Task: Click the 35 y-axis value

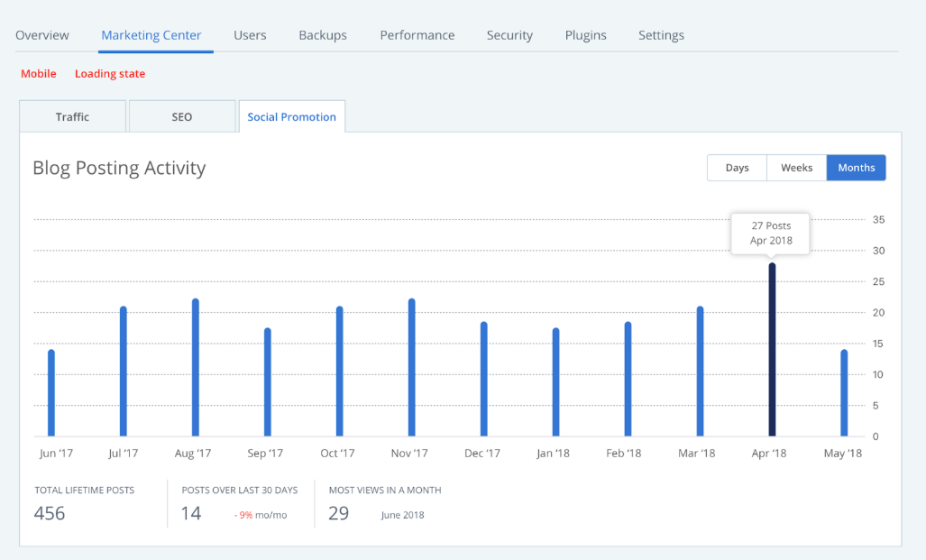Action: 879,220
